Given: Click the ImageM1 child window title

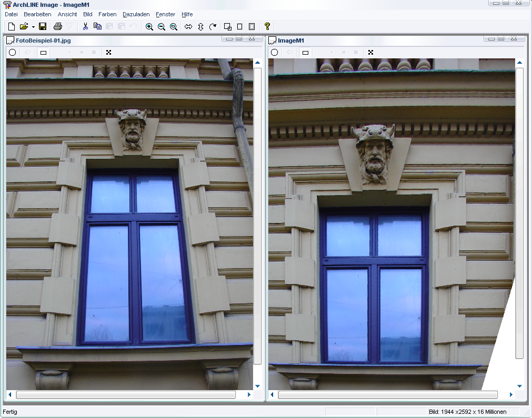Looking at the screenshot, I should click(x=291, y=40).
